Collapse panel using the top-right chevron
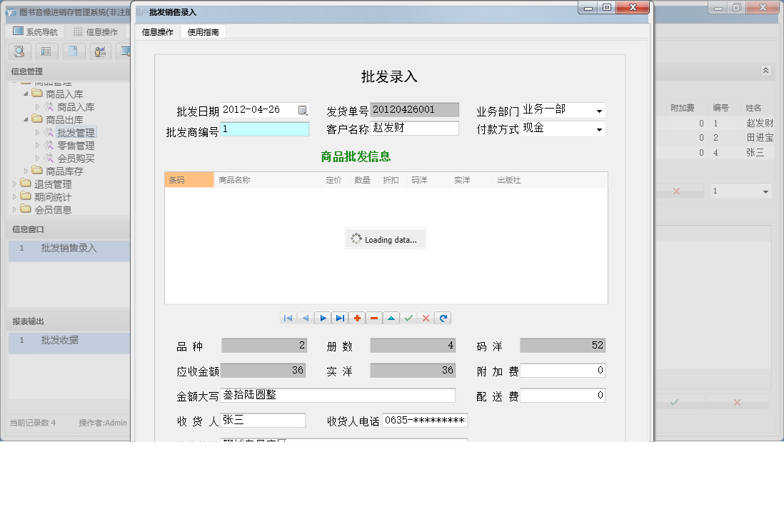The image size is (784, 532). pos(765,71)
